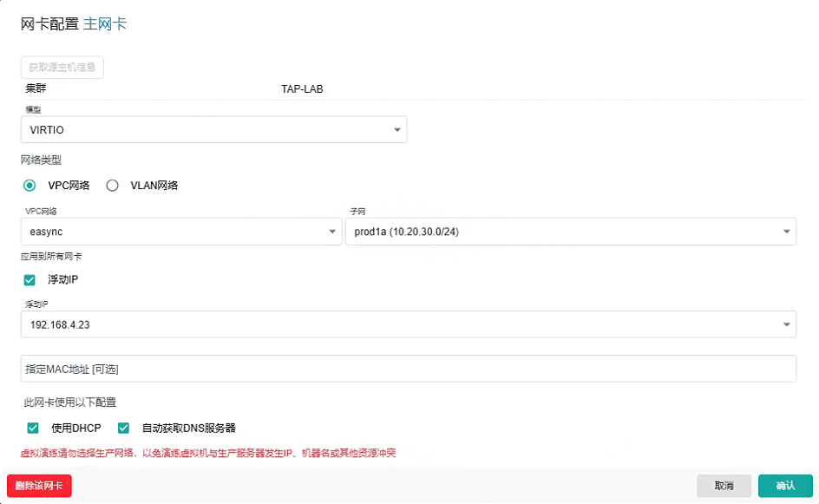Image resolution: width=819 pixels, height=504 pixels.
Task: Disable the 使用DHCP checkbox
Action: [x=32, y=428]
